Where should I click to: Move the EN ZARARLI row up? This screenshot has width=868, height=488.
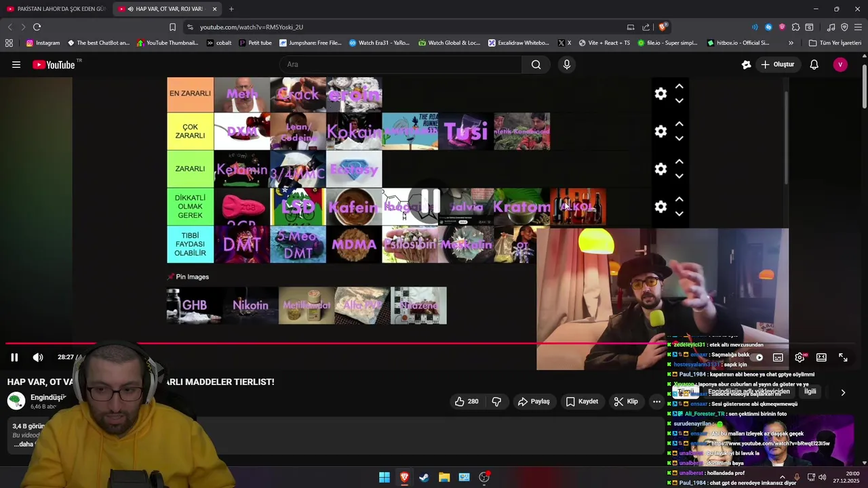679,87
